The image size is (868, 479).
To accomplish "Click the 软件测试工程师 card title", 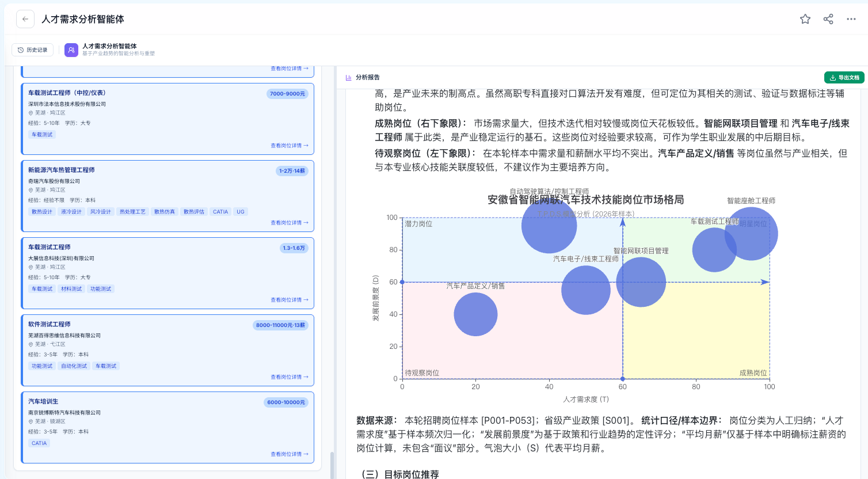I will 50,324.
